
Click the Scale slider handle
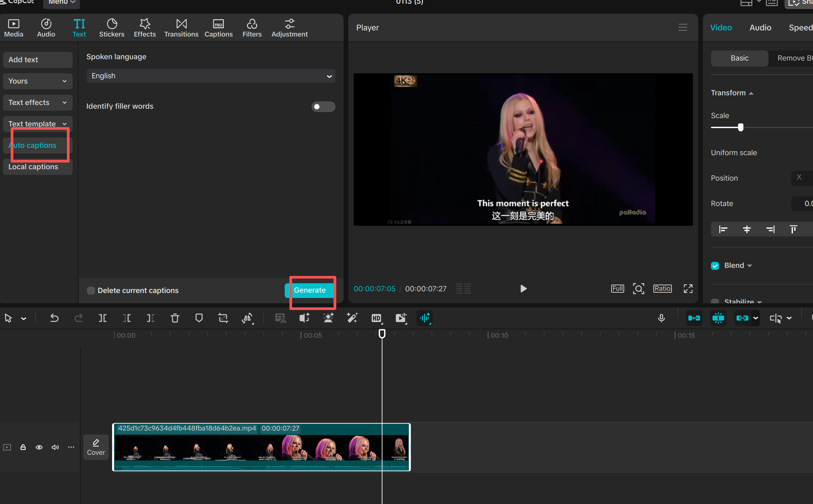tap(740, 127)
